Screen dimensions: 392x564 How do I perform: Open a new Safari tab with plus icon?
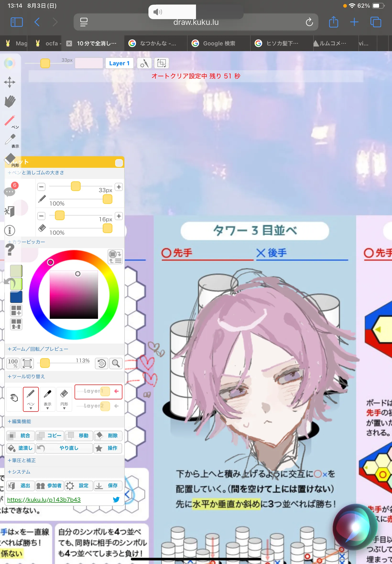354,22
